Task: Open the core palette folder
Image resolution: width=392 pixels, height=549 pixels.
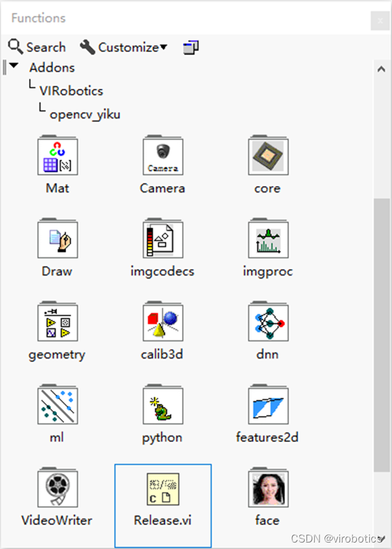Action: pos(268,156)
